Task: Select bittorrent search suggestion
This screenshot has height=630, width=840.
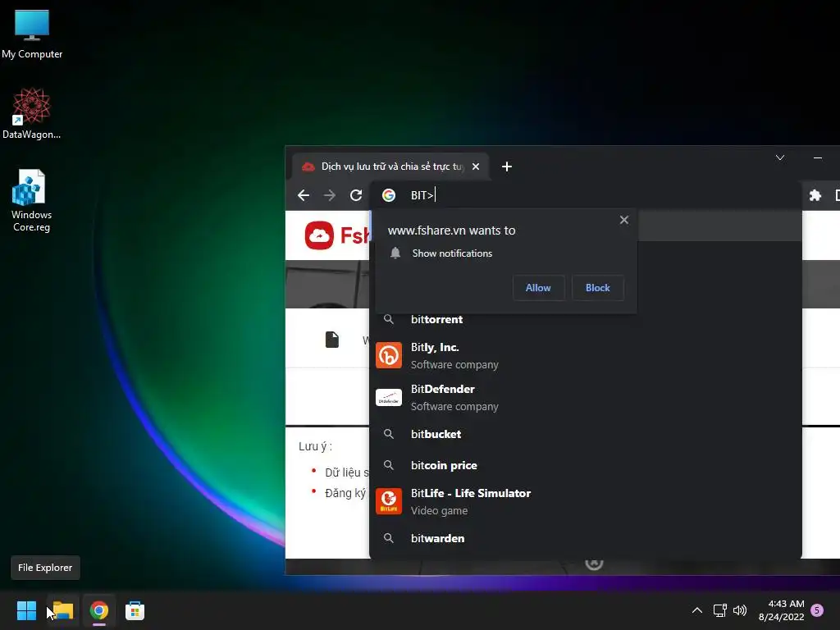Action: click(x=585, y=319)
